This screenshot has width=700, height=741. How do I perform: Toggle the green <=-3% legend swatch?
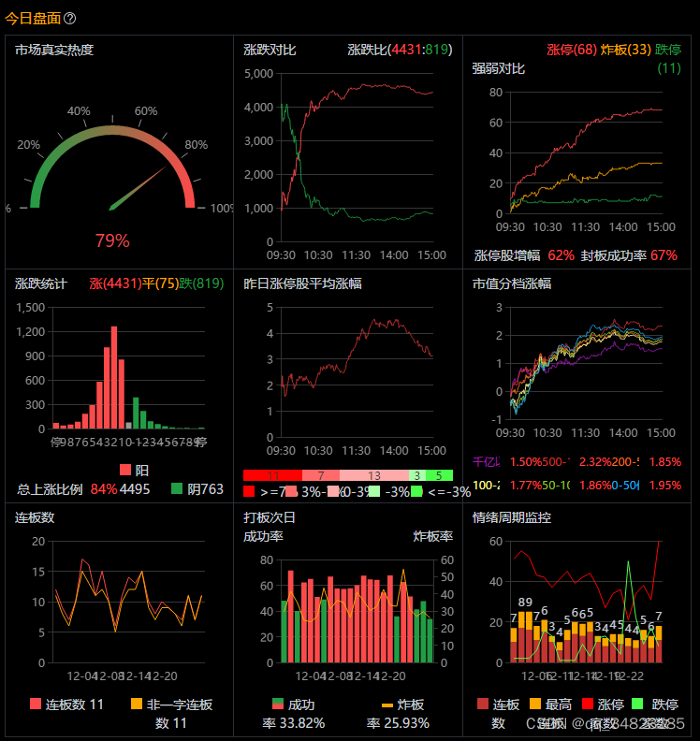click(x=416, y=491)
